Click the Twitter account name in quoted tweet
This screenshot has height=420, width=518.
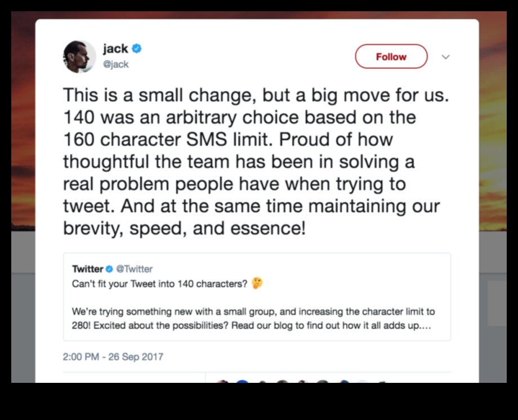pos(88,269)
